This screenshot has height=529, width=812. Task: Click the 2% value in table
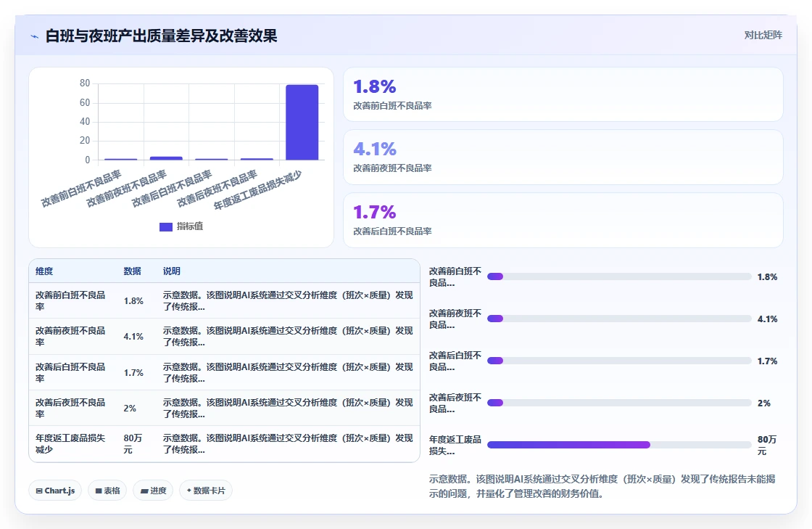(130, 409)
